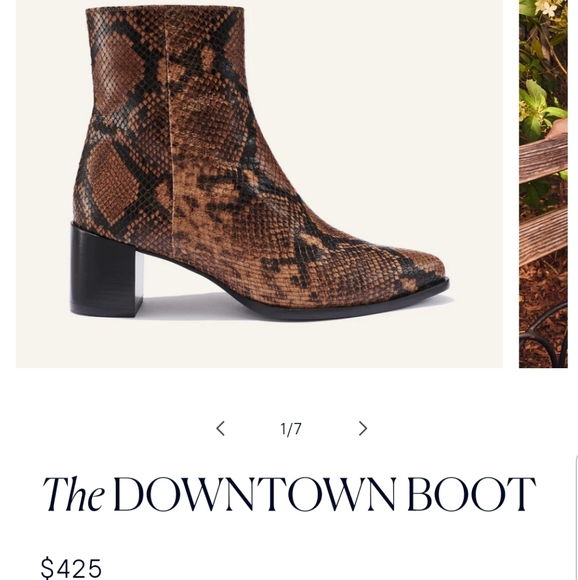
Task: Go to the next product image arrow
Action: point(363,428)
